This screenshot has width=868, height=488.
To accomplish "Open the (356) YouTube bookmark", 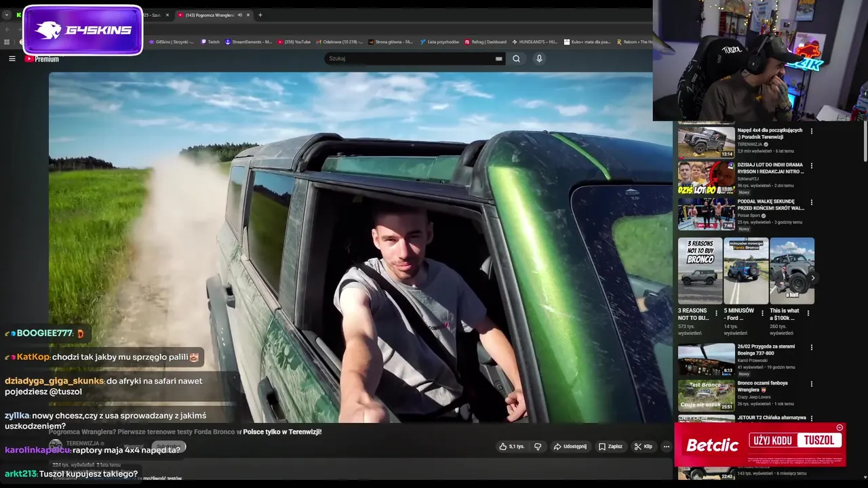I will [x=294, y=42].
